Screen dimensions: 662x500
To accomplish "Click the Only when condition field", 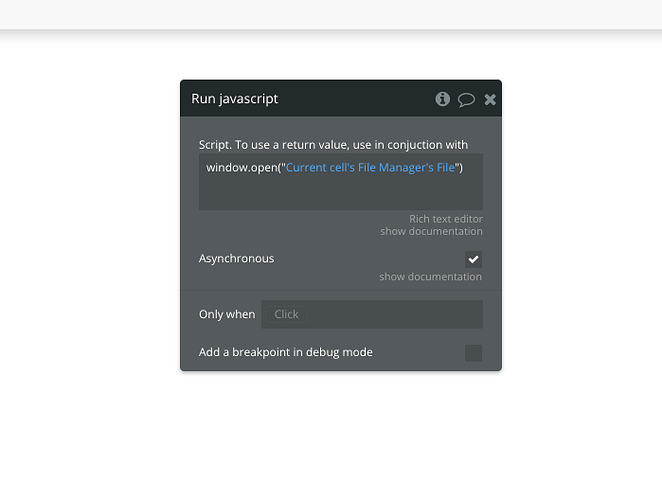I will (371, 314).
